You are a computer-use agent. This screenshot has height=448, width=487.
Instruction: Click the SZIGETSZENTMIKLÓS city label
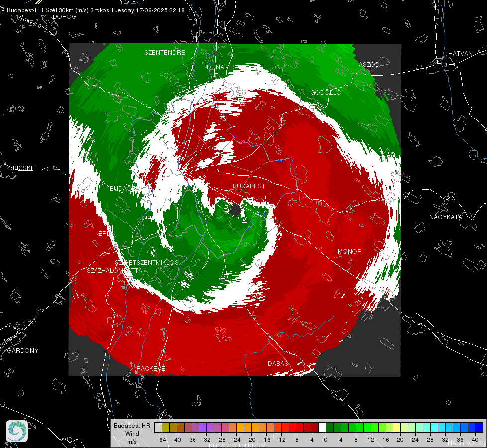(147, 262)
